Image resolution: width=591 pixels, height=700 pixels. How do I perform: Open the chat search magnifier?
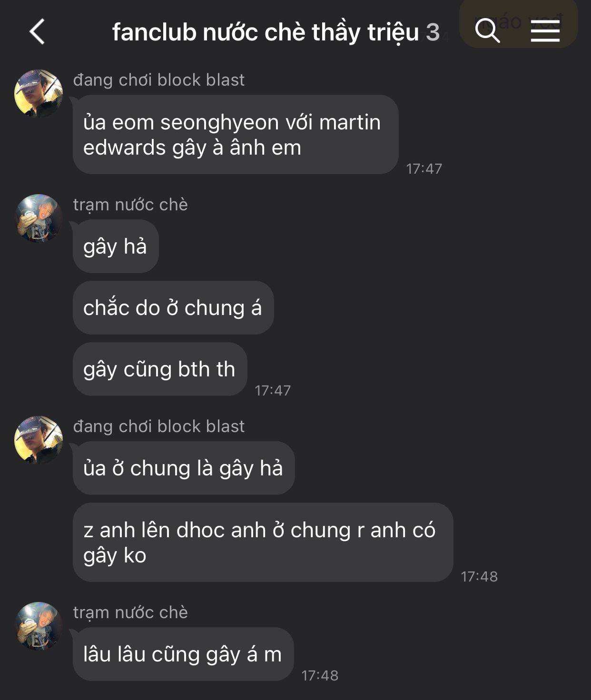487,31
